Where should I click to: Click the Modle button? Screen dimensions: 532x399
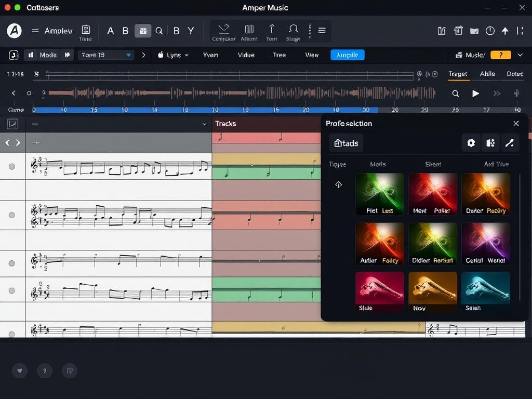click(48, 55)
